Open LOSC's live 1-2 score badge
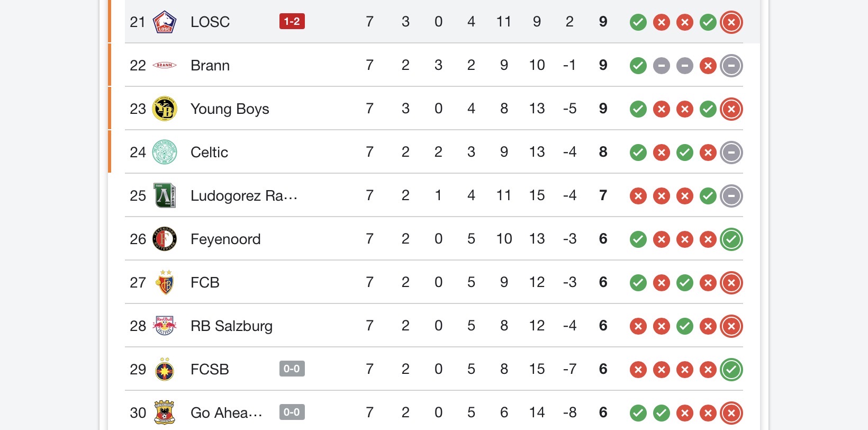The width and height of the screenshot is (868, 430). (x=292, y=22)
